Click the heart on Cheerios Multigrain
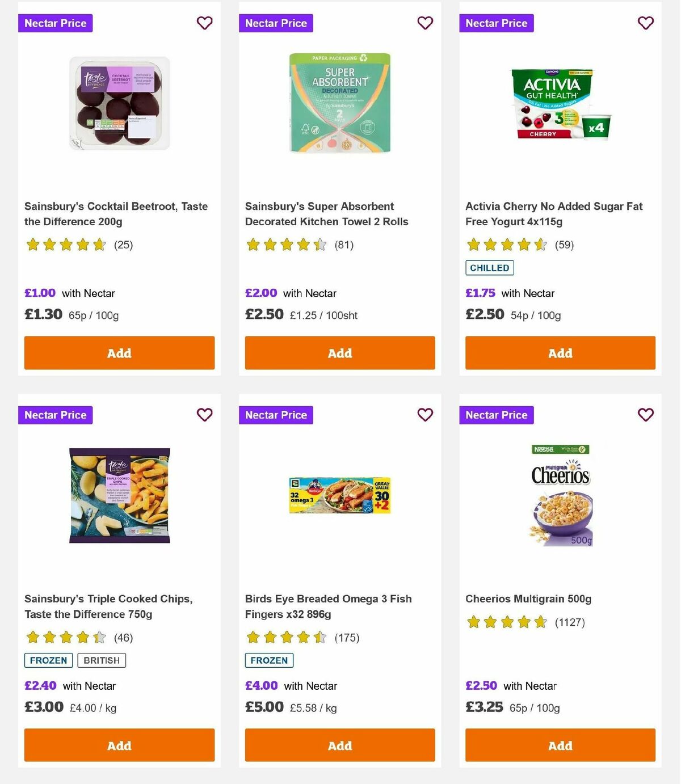The height and width of the screenshot is (784, 681). [645, 415]
